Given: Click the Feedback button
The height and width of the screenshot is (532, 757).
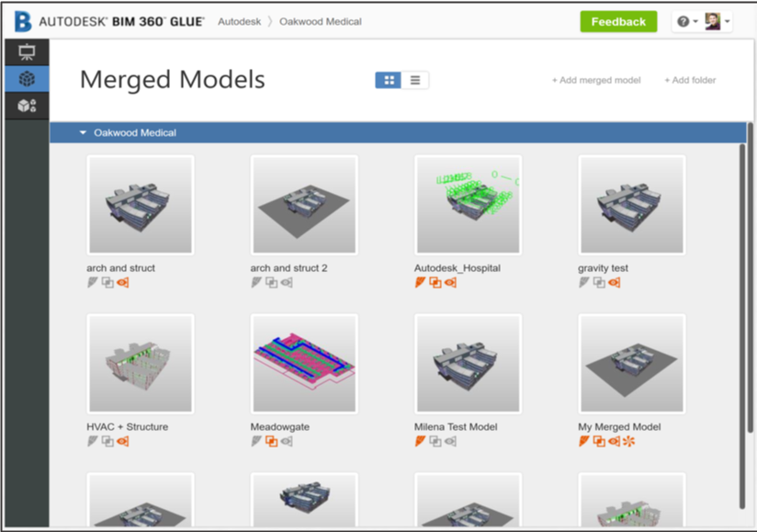Looking at the screenshot, I should [x=618, y=22].
